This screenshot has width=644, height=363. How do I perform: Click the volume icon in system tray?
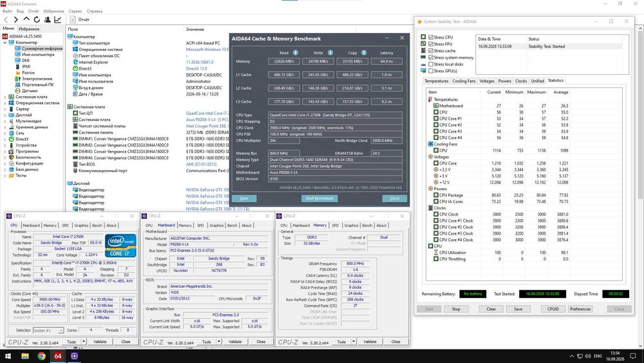pyautogui.click(x=588, y=356)
